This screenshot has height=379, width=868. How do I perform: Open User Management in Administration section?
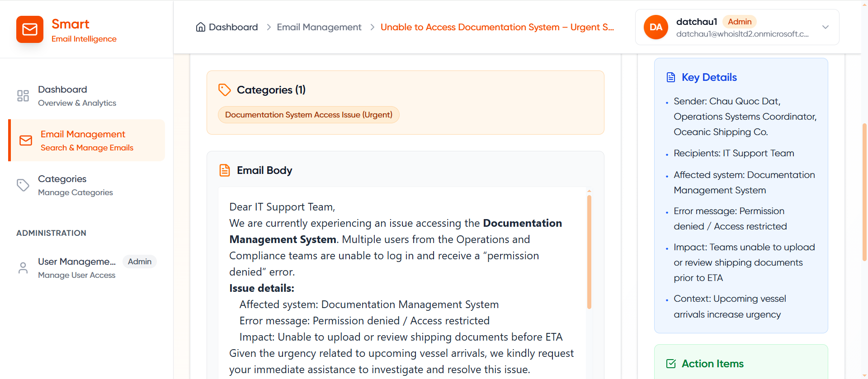click(x=77, y=268)
